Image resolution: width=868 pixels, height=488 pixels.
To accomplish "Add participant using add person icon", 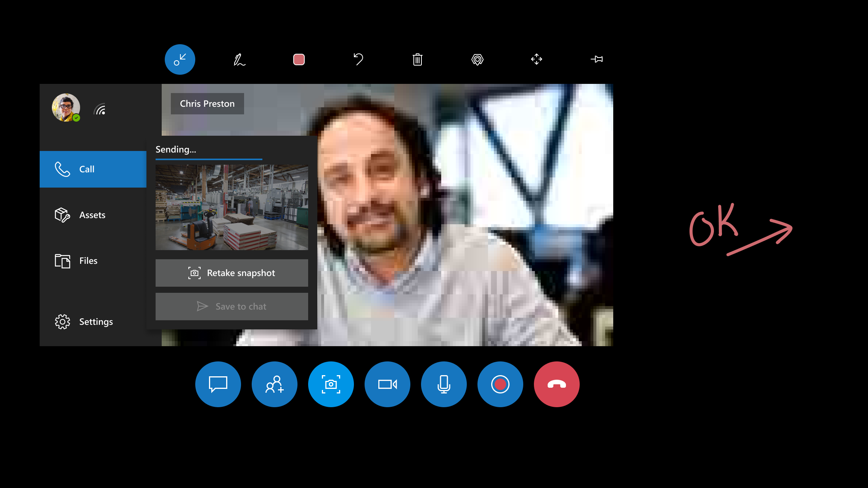I will click(274, 384).
